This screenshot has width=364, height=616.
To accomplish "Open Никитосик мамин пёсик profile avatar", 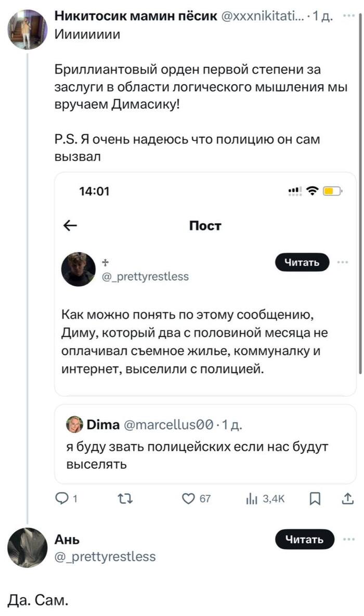I will (x=27, y=30).
